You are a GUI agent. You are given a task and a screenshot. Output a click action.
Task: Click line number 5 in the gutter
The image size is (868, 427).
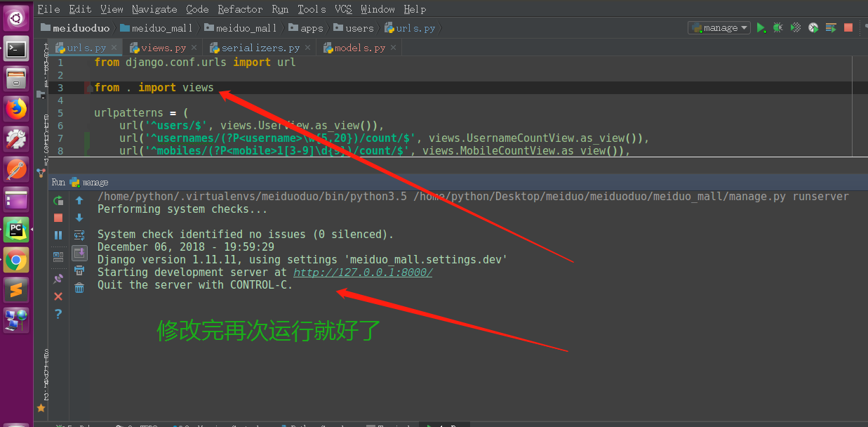(x=60, y=112)
